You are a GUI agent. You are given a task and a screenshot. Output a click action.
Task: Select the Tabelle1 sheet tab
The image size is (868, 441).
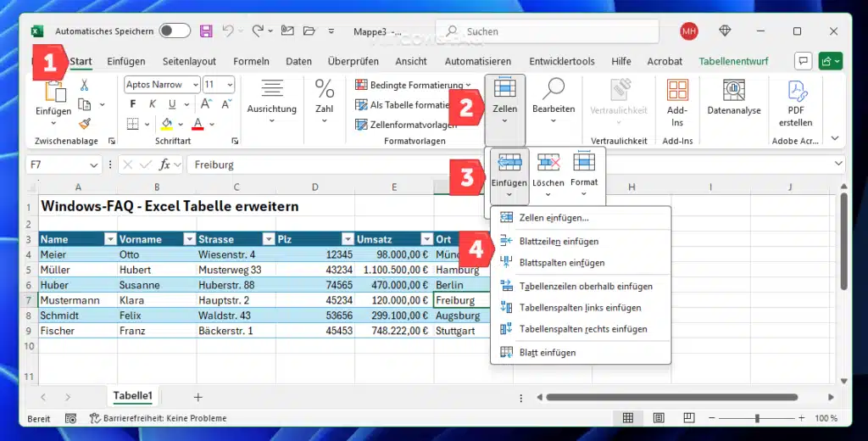pyautogui.click(x=133, y=395)
